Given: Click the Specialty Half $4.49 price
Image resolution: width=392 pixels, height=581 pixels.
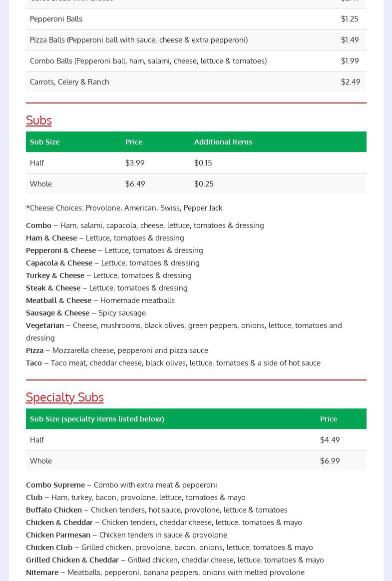Looking at the screenshot, I should coord(330,440).
